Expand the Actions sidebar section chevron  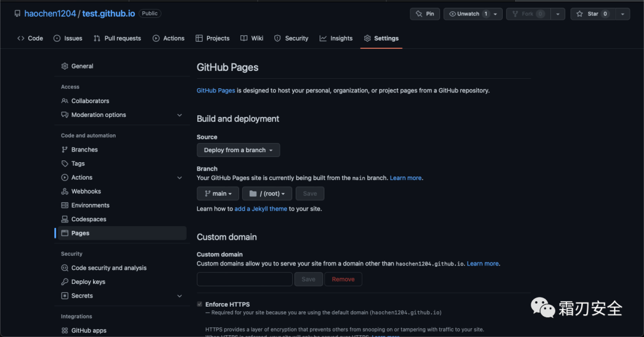(x=179, y=178)
